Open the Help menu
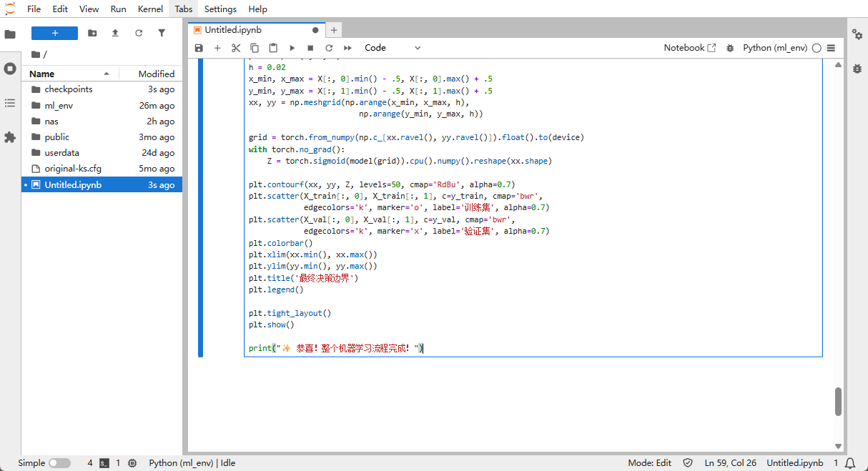The height and width of the screenshot is (471, 868). click(257, 9)
